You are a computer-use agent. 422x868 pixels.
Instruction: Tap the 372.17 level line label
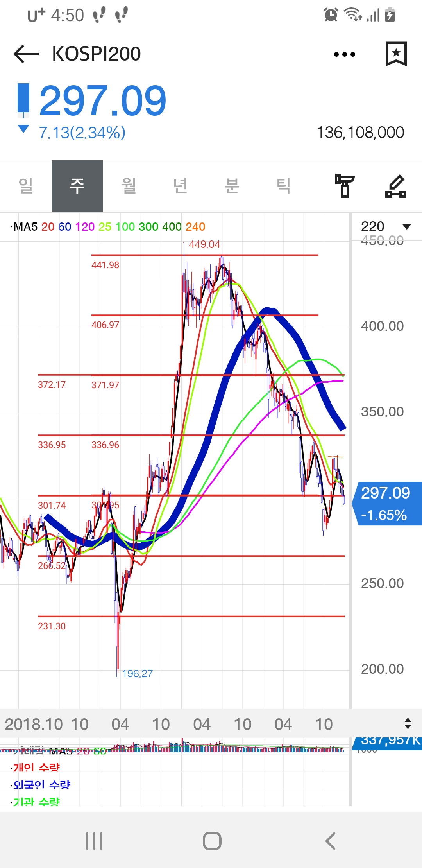click(52, 385)
